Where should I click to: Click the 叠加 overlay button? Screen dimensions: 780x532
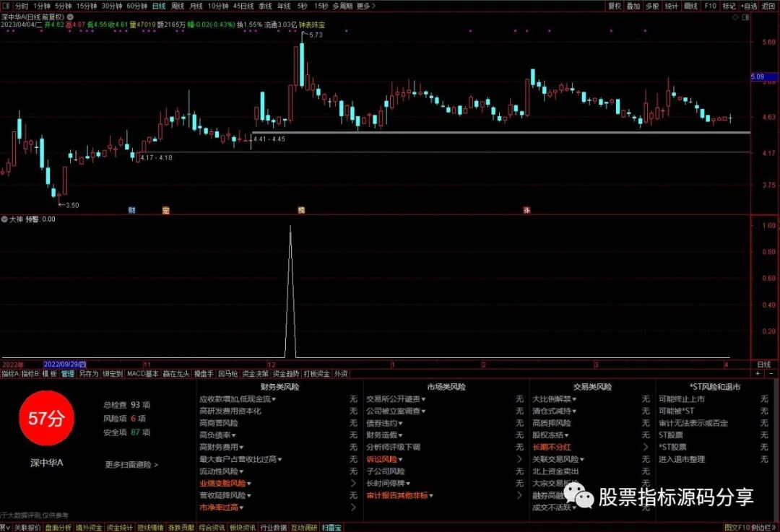pyautogui.click(x=633, y=6)
